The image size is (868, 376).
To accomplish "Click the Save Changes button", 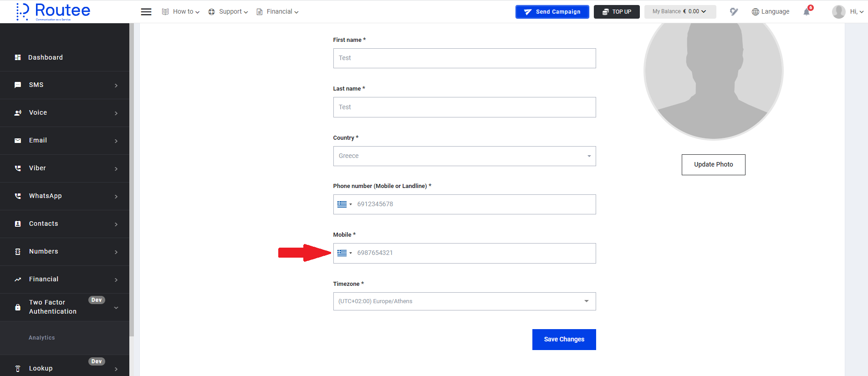I will click(x=564, y=340).
